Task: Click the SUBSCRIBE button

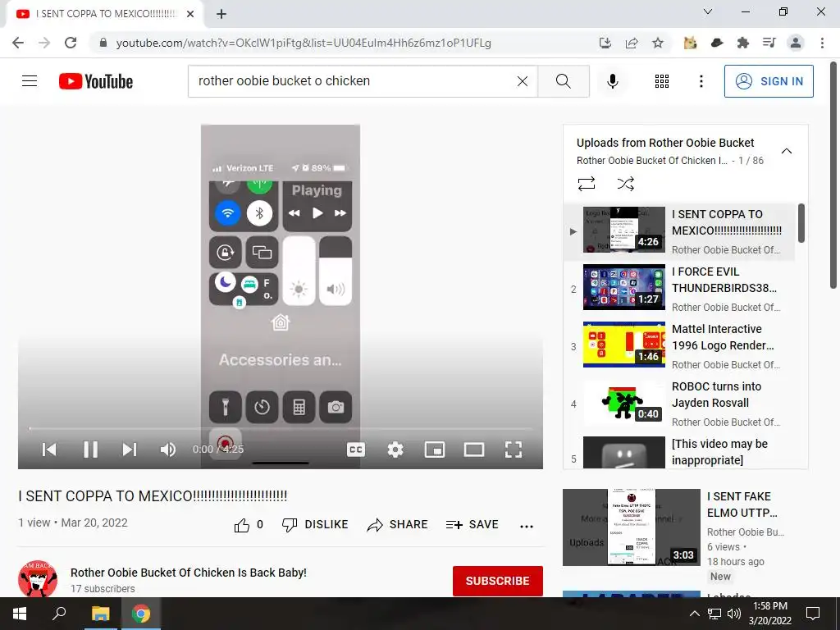Action: (498, 581)
